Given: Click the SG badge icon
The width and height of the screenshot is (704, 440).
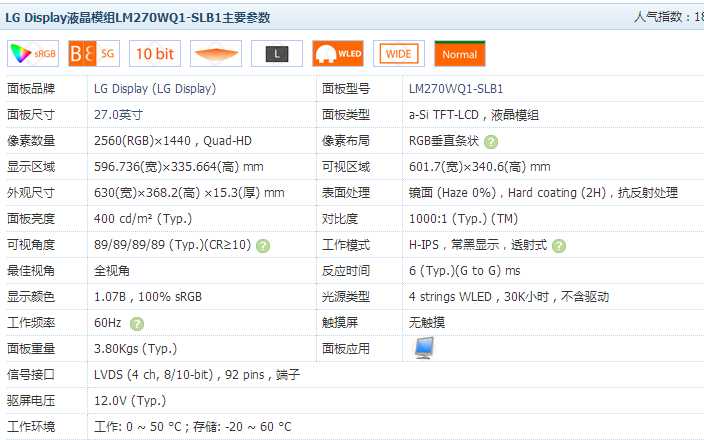Looking at the screenshot, I should (94, 54).
